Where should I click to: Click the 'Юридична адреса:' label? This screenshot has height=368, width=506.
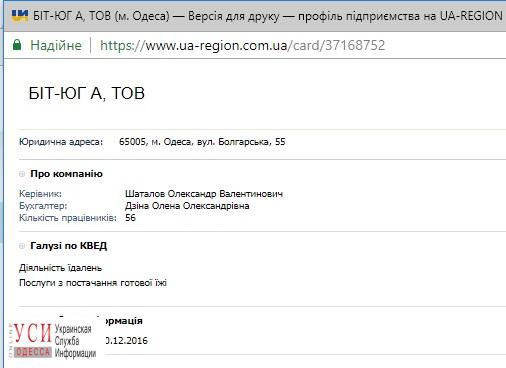61,142
